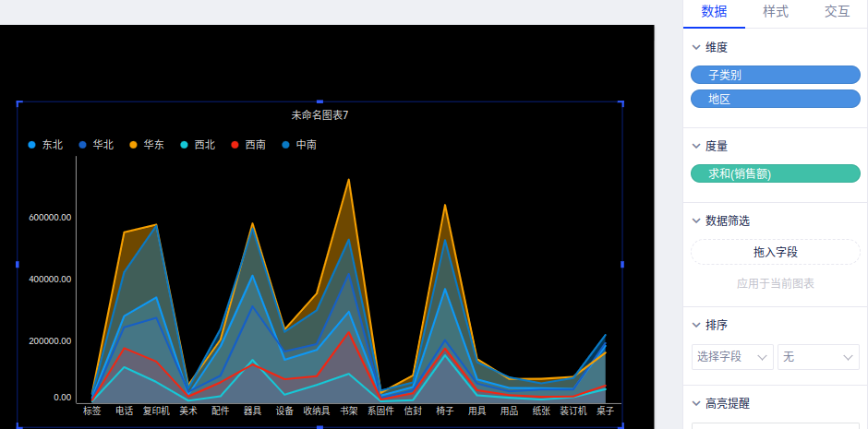This screenshot has height=429, width=868.
Task: Toggle the 华东 legend series
Action: 147,145
